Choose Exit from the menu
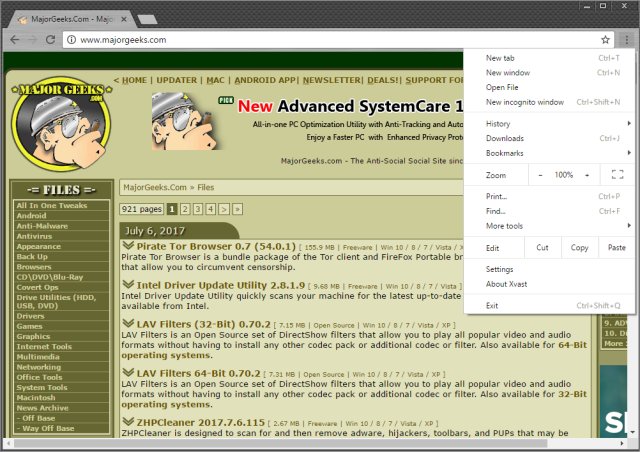This screenshot has height=452, width=640. click(549, 305)
